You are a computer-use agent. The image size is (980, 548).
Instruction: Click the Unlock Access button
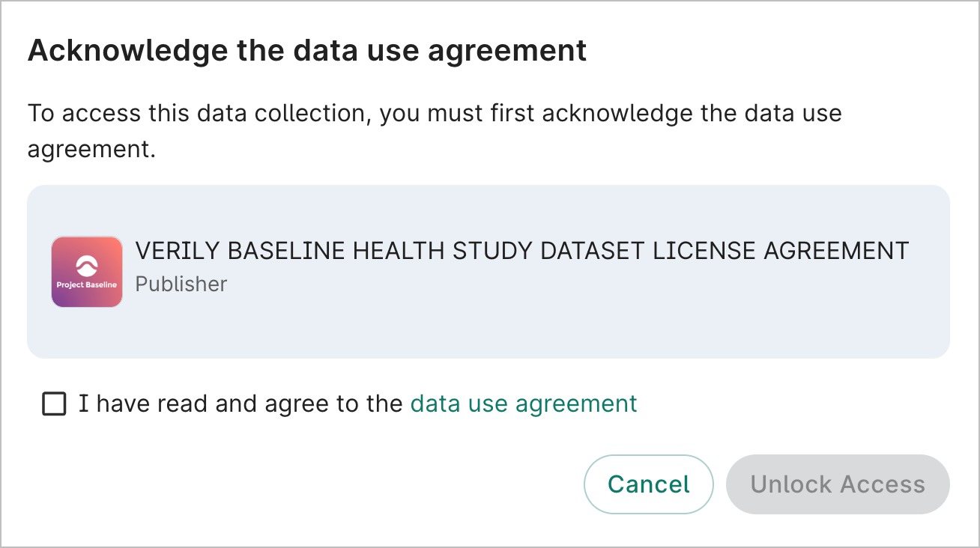point(837,484)
